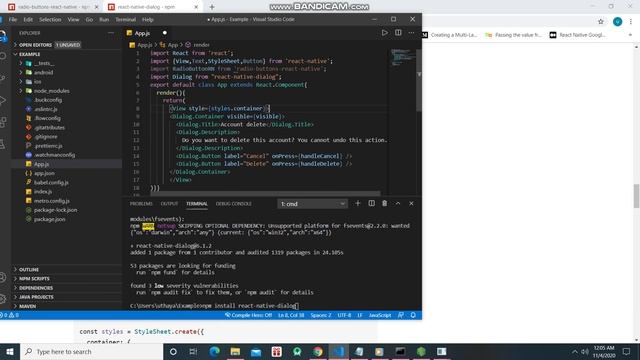The height and width of the screenshot is (360, 640).
Task: Open Accounts icon in activity bar
Action: click(x=3, y=278)
